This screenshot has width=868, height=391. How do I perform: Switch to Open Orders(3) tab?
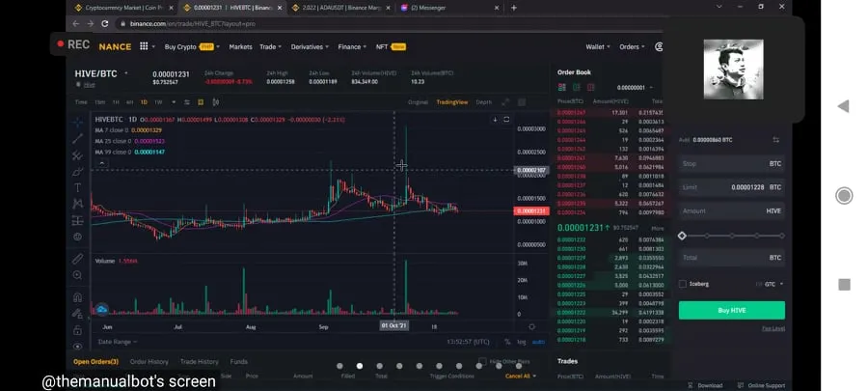click(95, 362)
